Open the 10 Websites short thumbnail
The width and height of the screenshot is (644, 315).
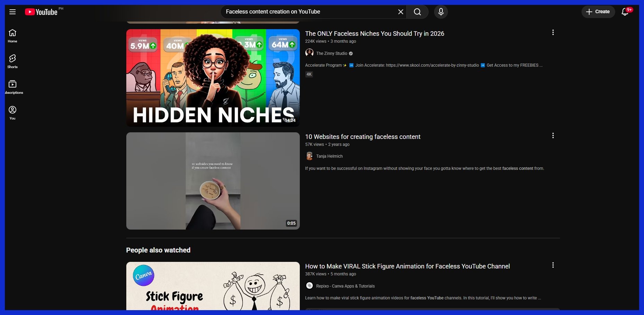pyautogui.click(x=213, y=181)
